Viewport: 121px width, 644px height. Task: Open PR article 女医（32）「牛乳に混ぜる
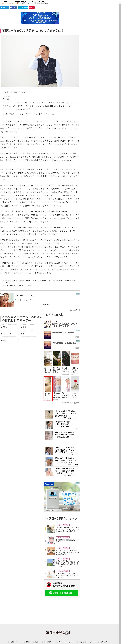[62, 451]
